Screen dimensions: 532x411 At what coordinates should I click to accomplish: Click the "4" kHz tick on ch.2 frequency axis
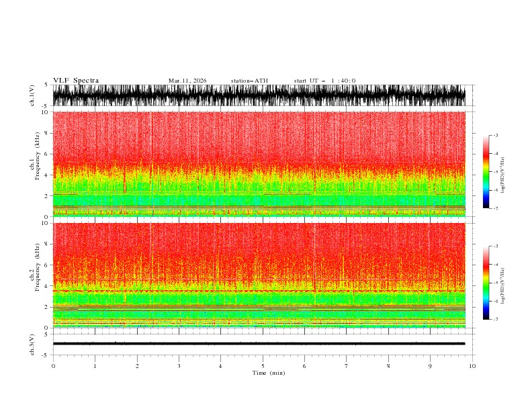[46, 286]
